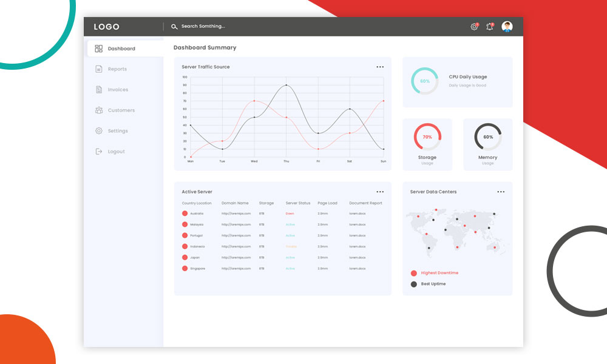Image resolution: width=607 pixels, height=364 pixels.
Task: Select the red dot beside Japan
Action: [x=185, y=257]
